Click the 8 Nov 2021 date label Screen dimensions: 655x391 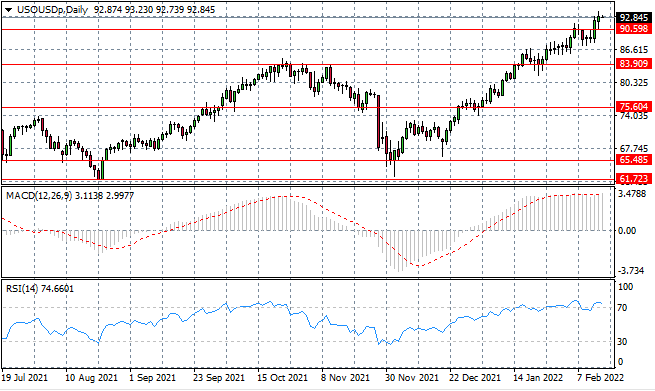(x=346, y=378)
